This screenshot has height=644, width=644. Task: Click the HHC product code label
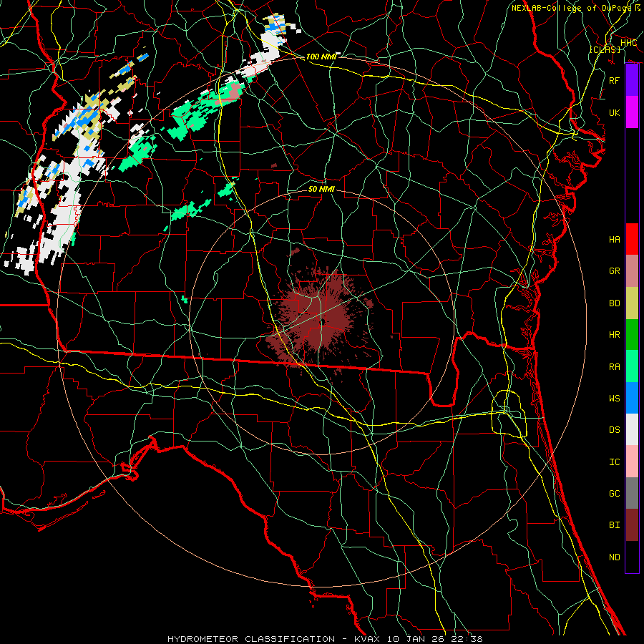pos(628,43)
